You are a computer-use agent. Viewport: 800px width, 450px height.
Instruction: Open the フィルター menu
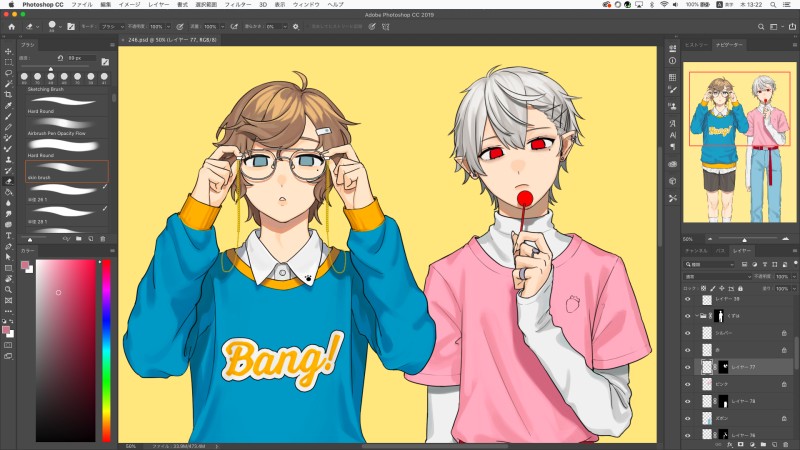(x=238, y=5)
